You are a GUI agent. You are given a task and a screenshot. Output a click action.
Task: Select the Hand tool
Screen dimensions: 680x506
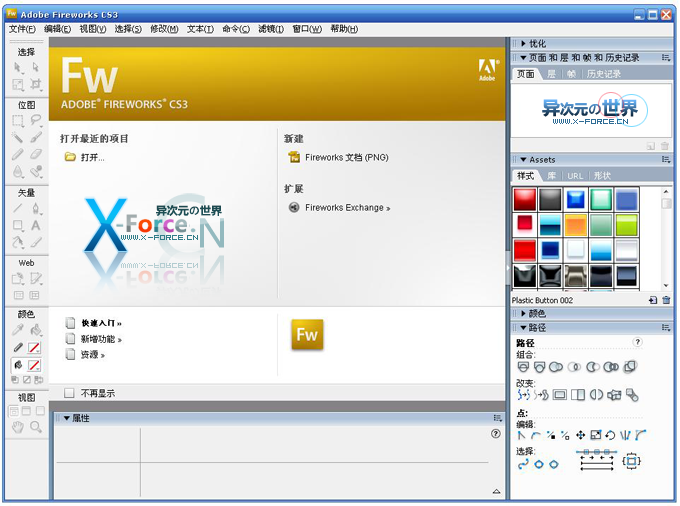17,428
